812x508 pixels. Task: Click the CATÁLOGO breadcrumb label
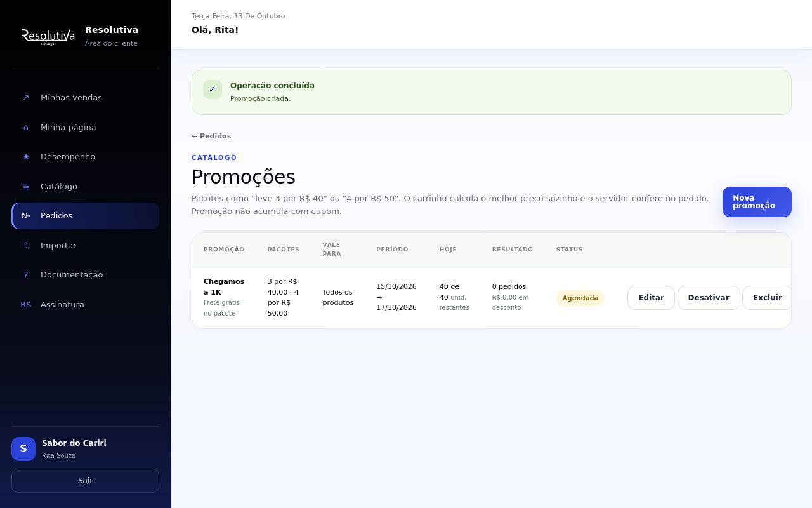click(214, 158)
